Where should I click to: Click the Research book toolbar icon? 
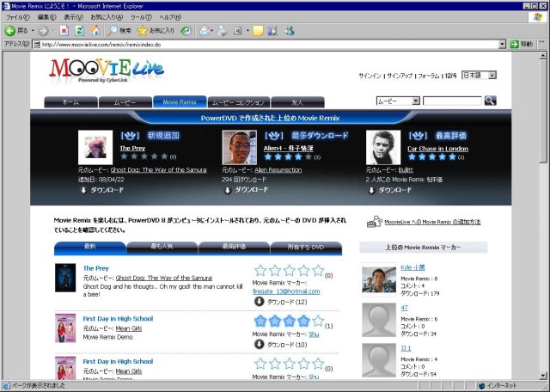(272, 31)
